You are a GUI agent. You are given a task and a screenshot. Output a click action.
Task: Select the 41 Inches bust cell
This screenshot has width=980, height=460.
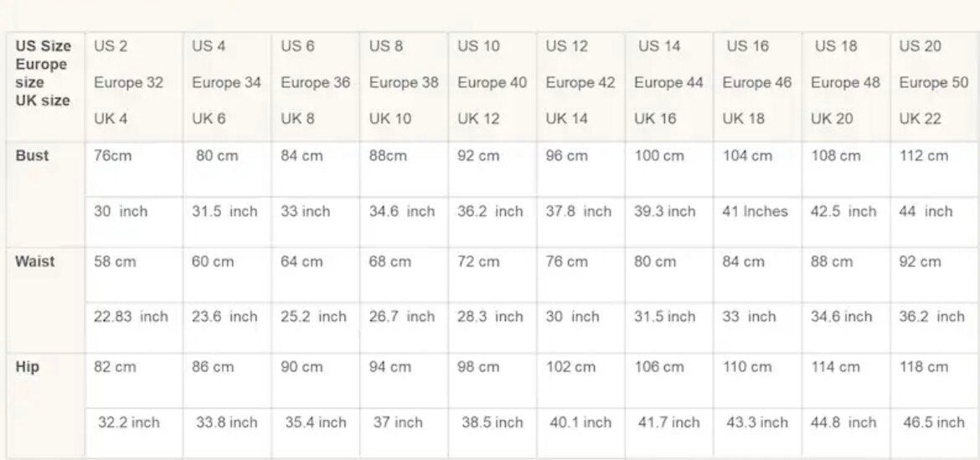coord(755,212)
